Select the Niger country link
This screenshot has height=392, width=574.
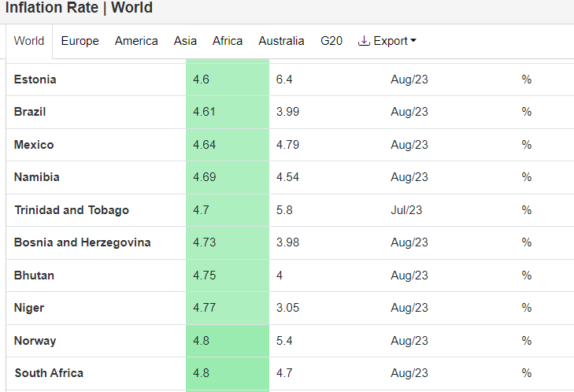point(29,308)
